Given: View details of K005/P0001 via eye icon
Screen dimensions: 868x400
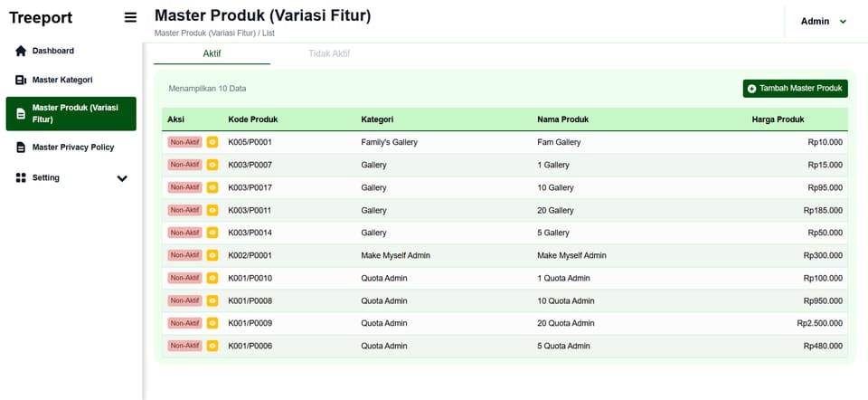Looking at the screenshot, I should [212, 142].
